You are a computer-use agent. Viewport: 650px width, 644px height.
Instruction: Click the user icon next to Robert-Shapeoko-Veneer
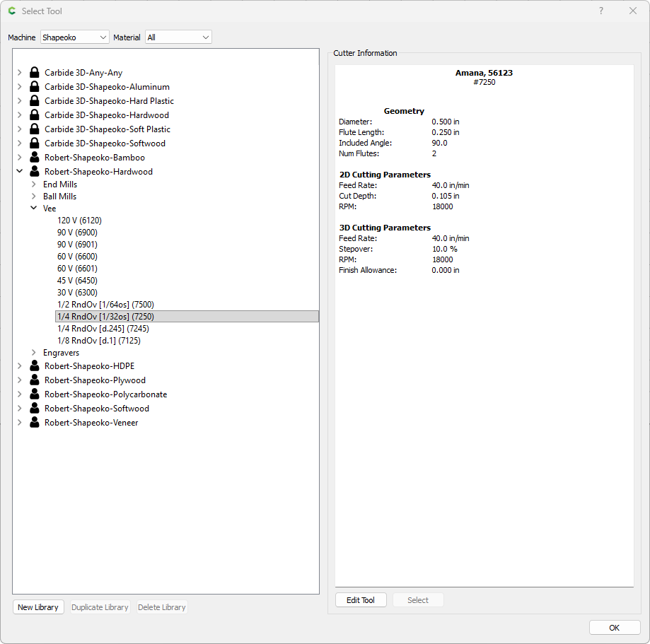(x=34, y=423)
